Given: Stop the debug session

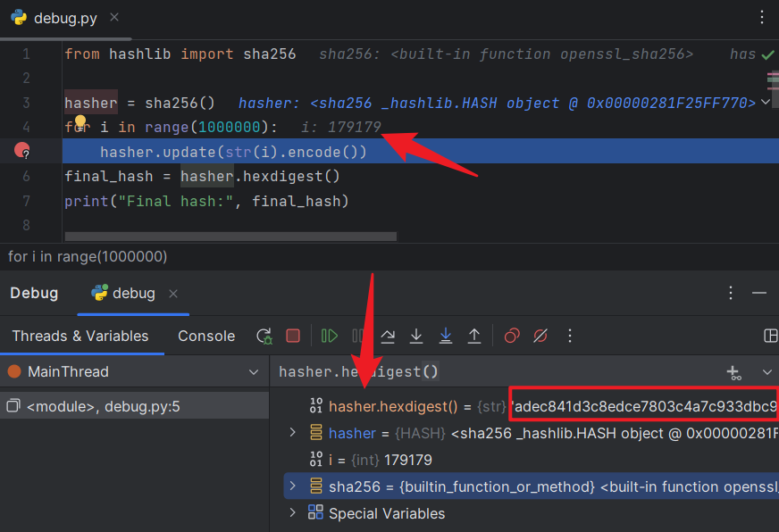Looking at the screenshot, I should 293,337.
